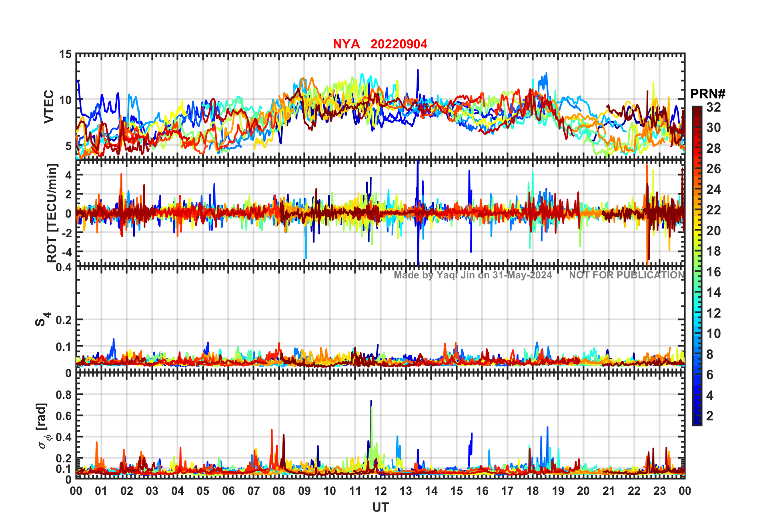Image resolution: width=761 pixels, height=532 pixels.
Task: Click the VTEC axis tick label 15
Action: pyautogui.click(x=65, y=54)
